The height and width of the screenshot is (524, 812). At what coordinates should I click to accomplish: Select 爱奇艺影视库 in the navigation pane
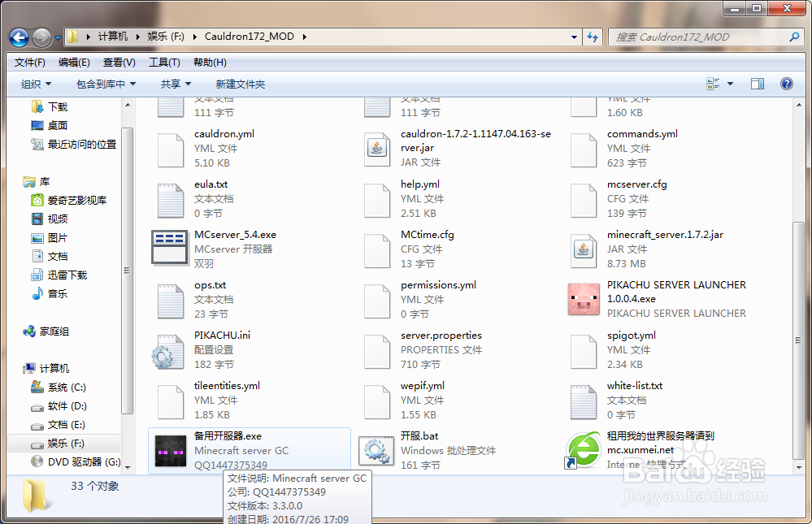coord(76,200)
